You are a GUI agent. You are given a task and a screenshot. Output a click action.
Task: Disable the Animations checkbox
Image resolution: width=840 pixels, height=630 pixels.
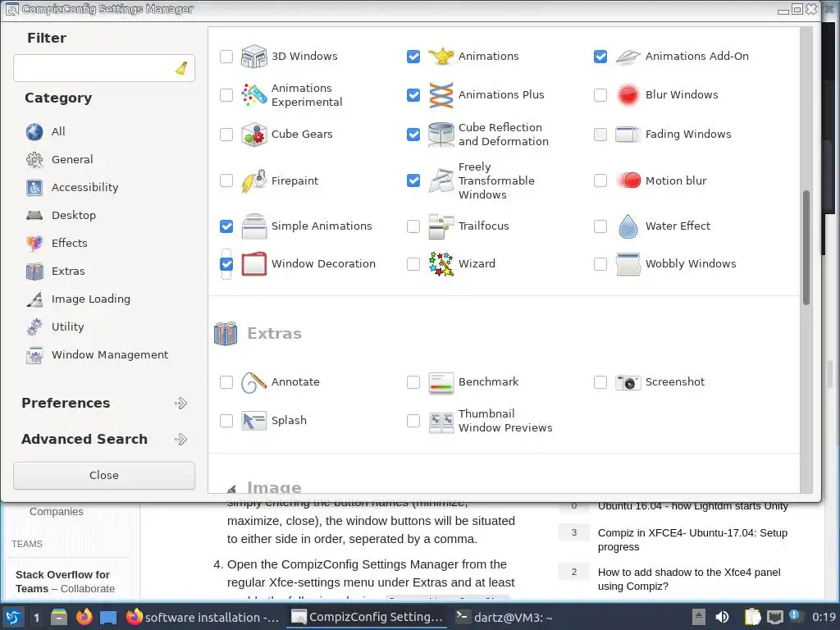[413, 57]
